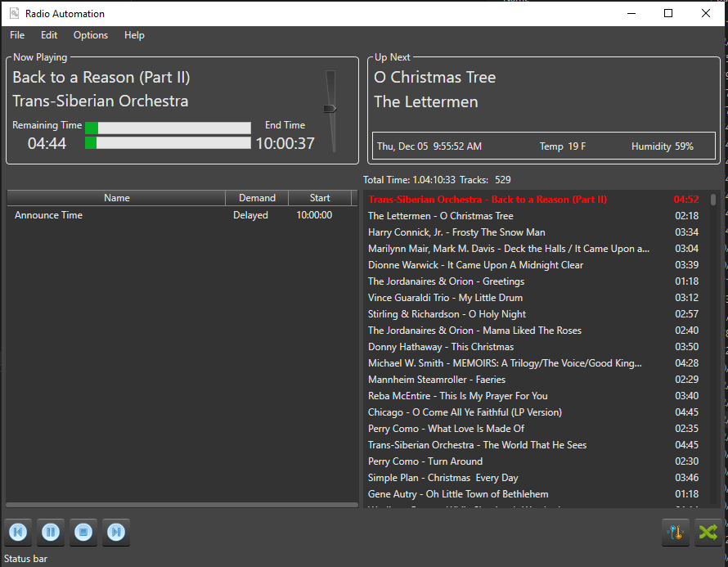
Task: Open the Help menu
Action: [134, 35]
